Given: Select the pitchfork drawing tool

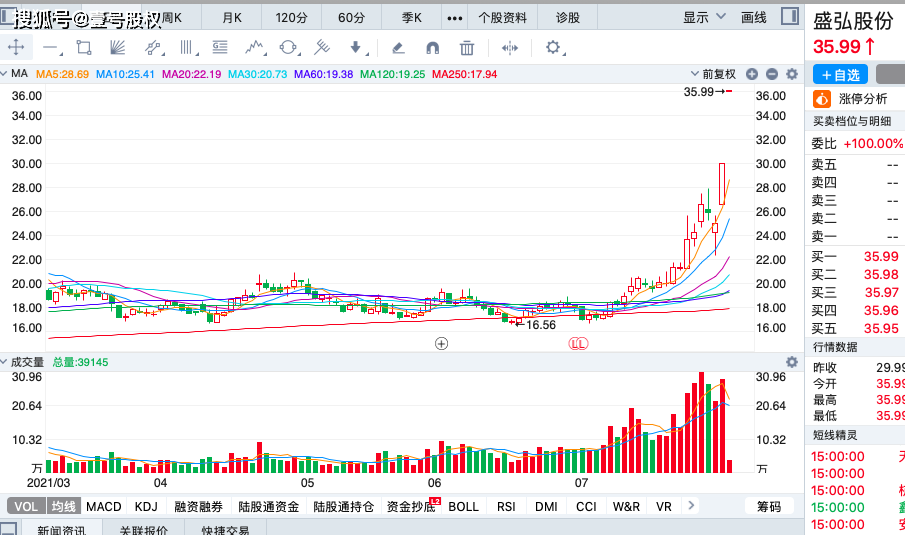Looking at the screenshot, I should coord(321,47).
